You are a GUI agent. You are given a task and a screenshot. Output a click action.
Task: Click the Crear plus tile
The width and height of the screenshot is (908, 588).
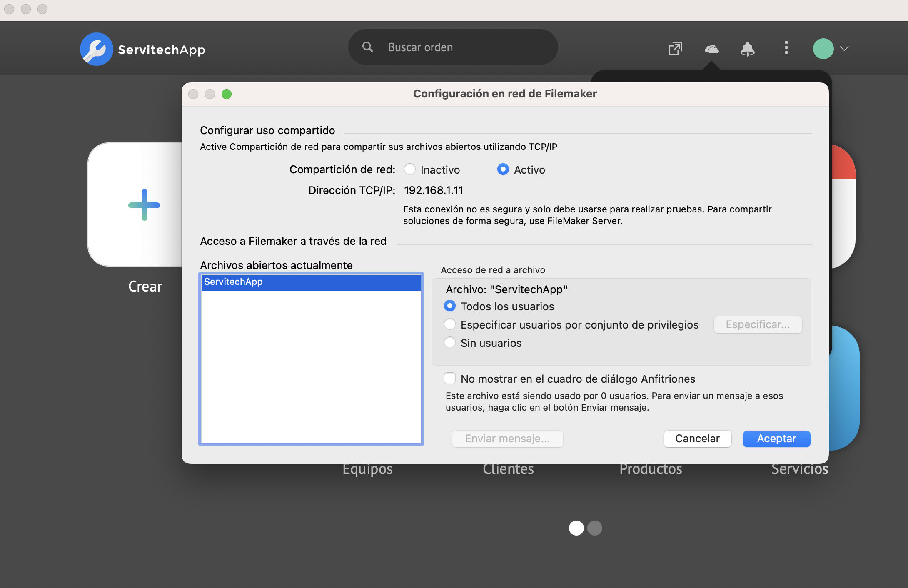point(135,204)
